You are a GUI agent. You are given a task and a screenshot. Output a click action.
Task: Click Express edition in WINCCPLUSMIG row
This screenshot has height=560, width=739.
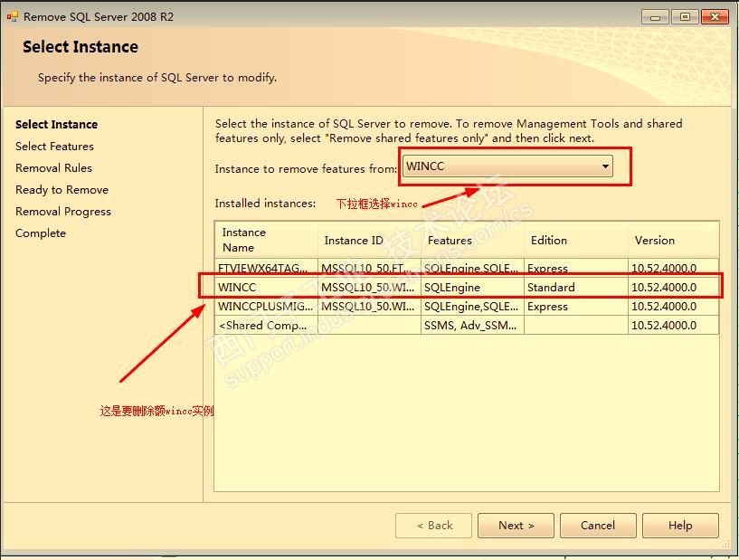pos(576,307)
